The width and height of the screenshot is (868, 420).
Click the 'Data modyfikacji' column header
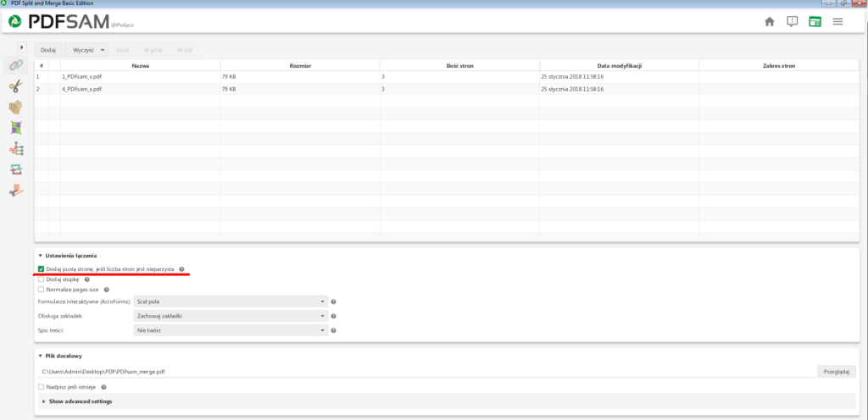pos(619,64)
